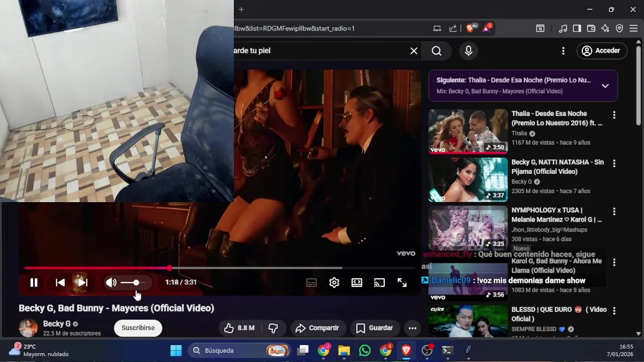Mute the video with speaker icon
This screenshot has height=362, width=644.
coord(111,283)
